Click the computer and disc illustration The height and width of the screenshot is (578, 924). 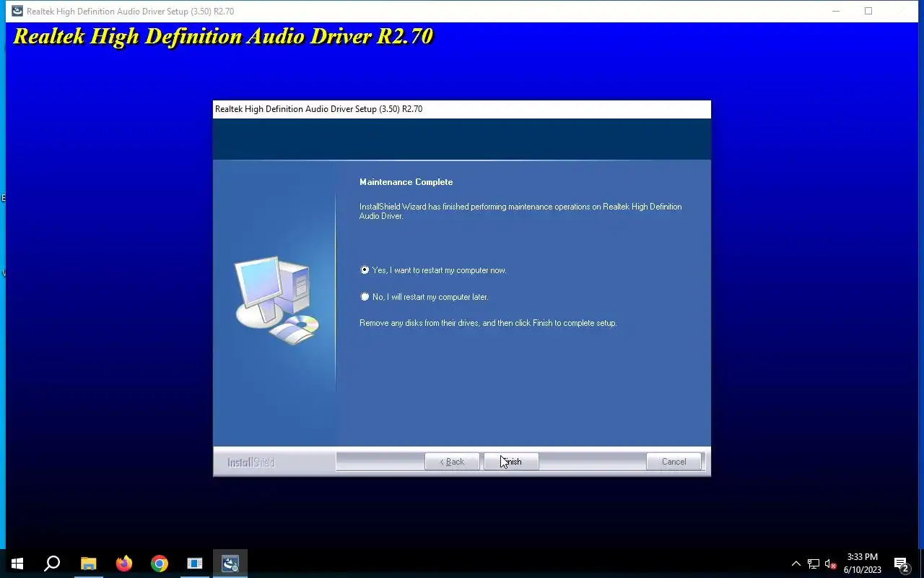[277, 301]
